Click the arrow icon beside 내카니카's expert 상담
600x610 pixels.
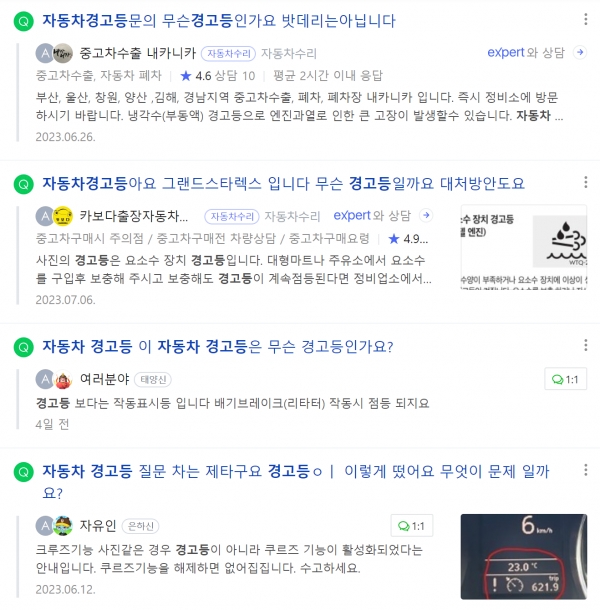[x=580, y=53]
